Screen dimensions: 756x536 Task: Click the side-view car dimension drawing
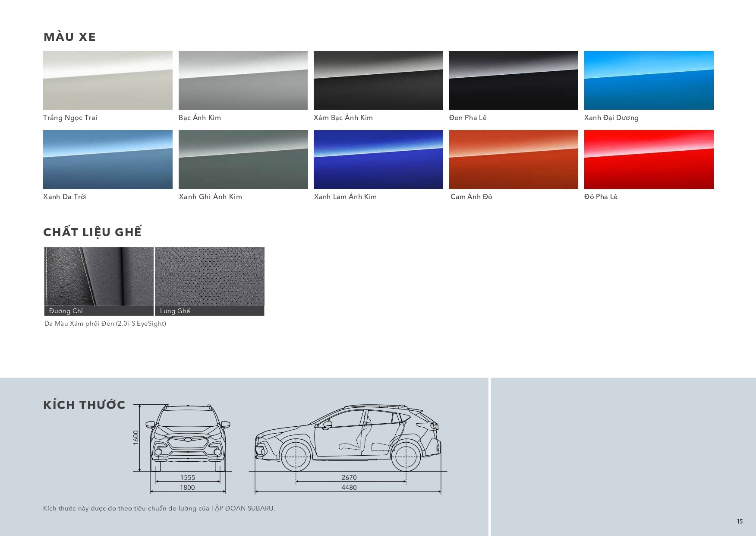coord(348,438)
